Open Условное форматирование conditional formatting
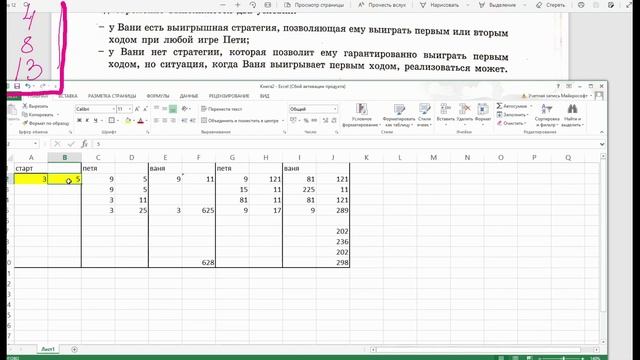The width and height of the screenshot is (640, 360). (361, 115)
